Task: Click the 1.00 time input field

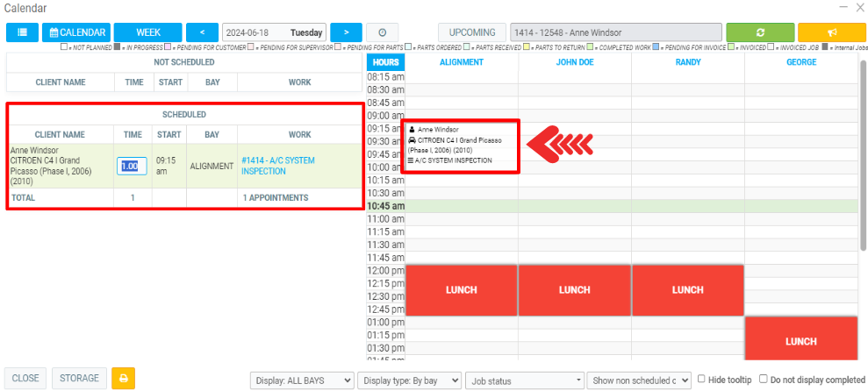Action: [131, 167]
